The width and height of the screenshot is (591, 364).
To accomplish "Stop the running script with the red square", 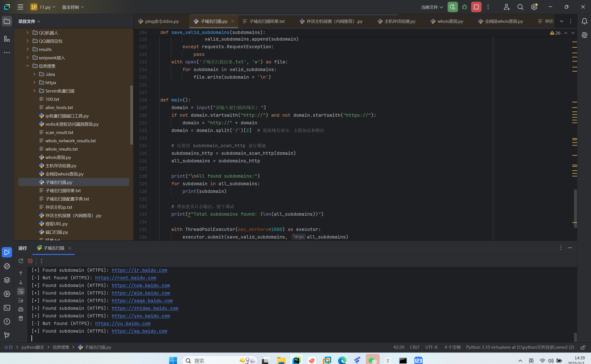I will (x=476, y=7).
